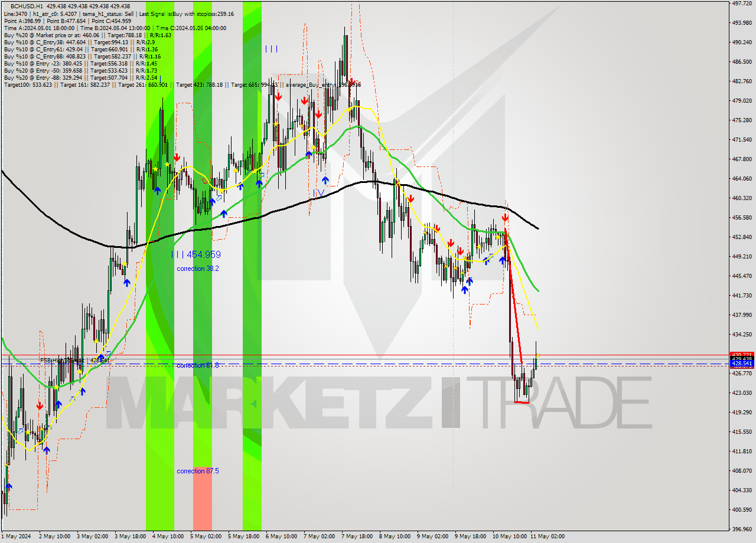This screenshot has width=756, height=543.
Task: Select the salmon rectangle below correction 87.5
Action: click(x=203, y=498)
